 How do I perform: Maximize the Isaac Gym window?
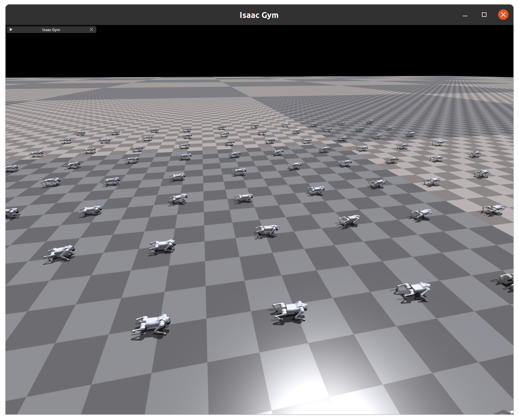(484, 15)
